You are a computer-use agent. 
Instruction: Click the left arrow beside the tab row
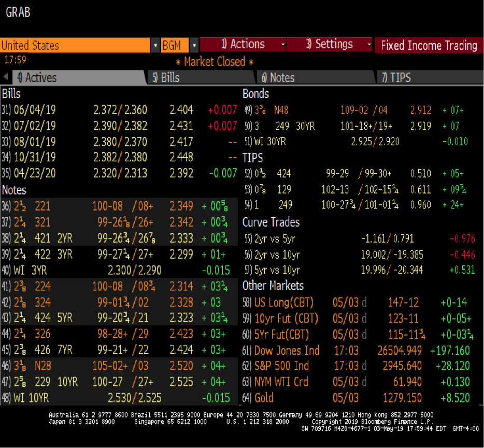click(4, 77)
